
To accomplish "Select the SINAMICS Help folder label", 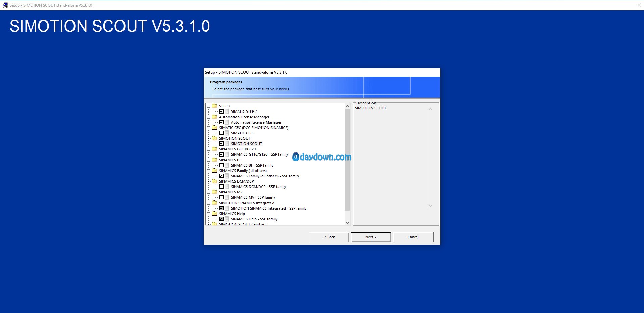I will (x=232, y=214).
